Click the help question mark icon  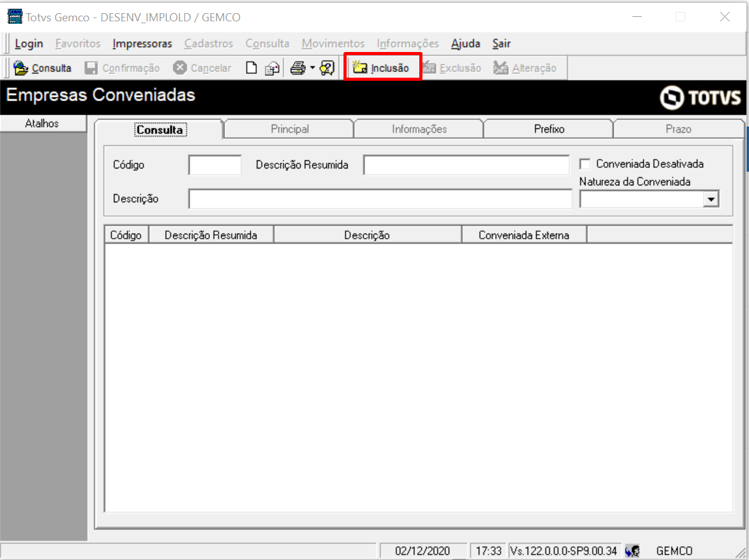click(327, 68)
